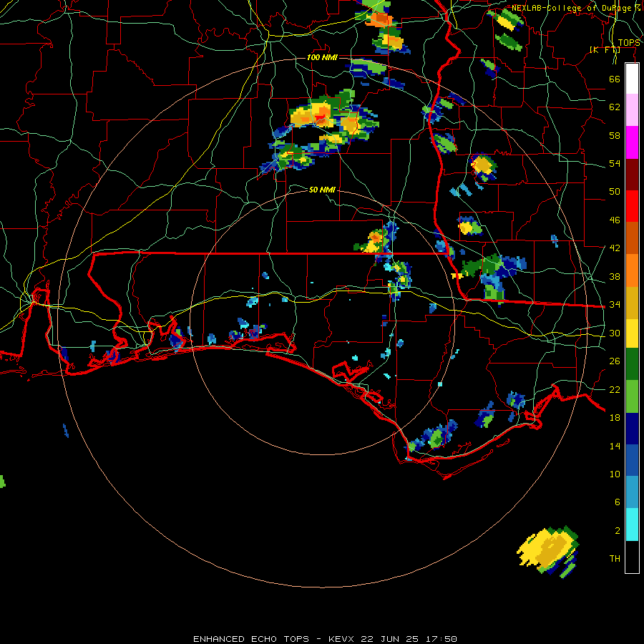Click the 'TH' threshold label
The width and height of the screenshot is (644, 644).
click(615, 559)
